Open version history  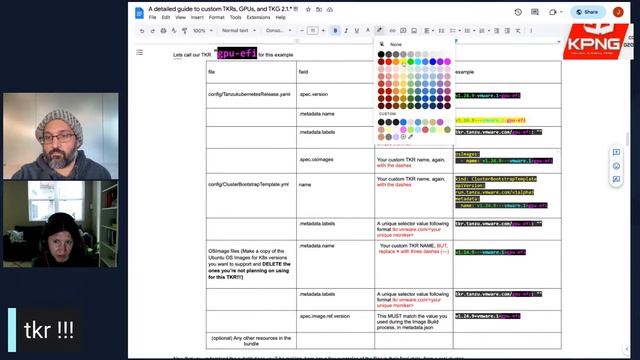tap(518, 12)
